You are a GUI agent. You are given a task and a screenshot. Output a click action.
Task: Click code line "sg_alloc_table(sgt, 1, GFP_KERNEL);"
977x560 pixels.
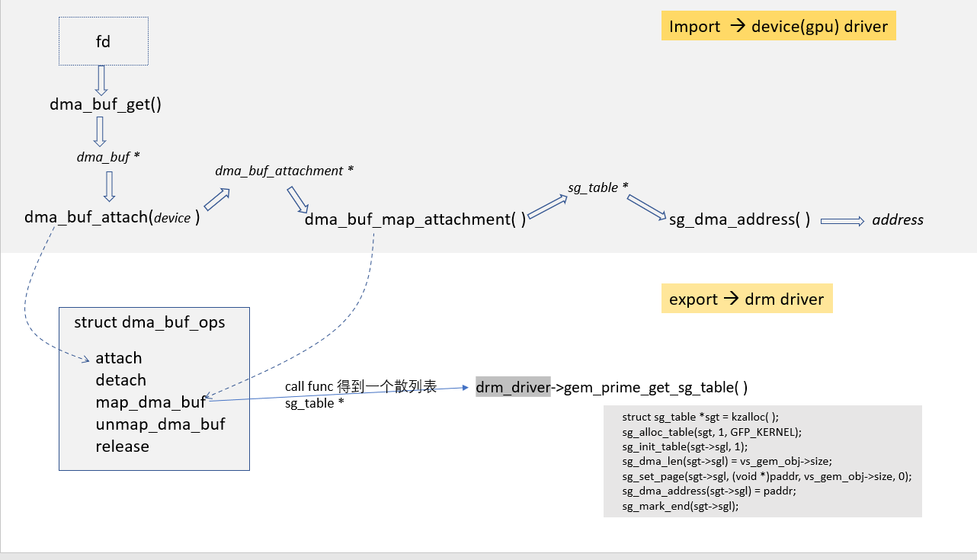711,431
